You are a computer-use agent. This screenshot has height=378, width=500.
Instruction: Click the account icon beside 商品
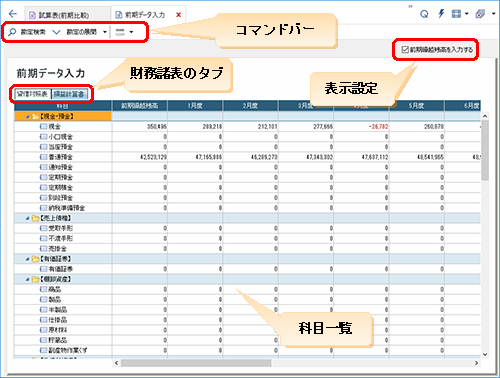[43, 289]
